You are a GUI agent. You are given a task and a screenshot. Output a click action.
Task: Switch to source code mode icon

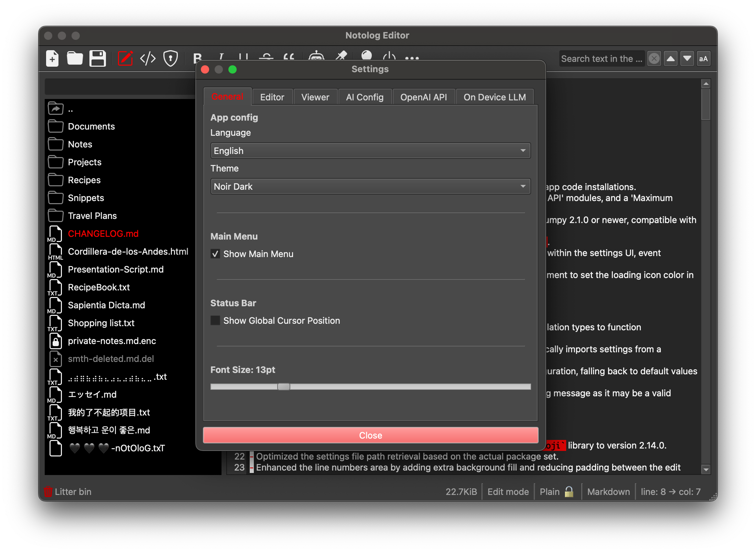pyautogui.click(x=148, y=58)
